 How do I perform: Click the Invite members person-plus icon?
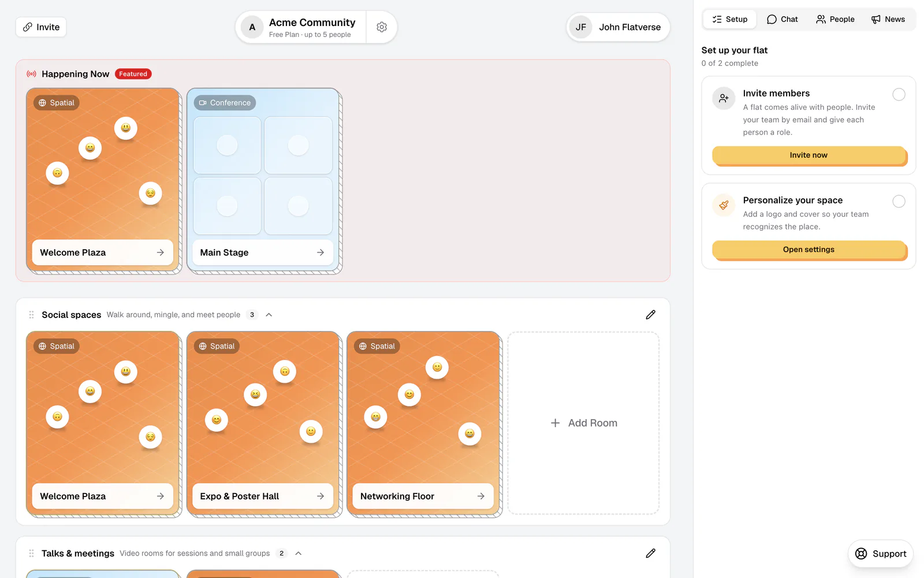tap(724, 99)
